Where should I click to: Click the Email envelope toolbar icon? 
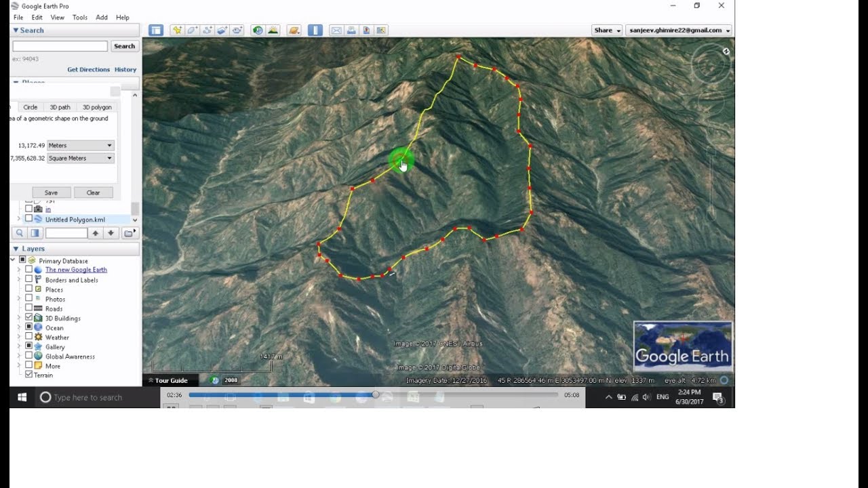[336, 30]
